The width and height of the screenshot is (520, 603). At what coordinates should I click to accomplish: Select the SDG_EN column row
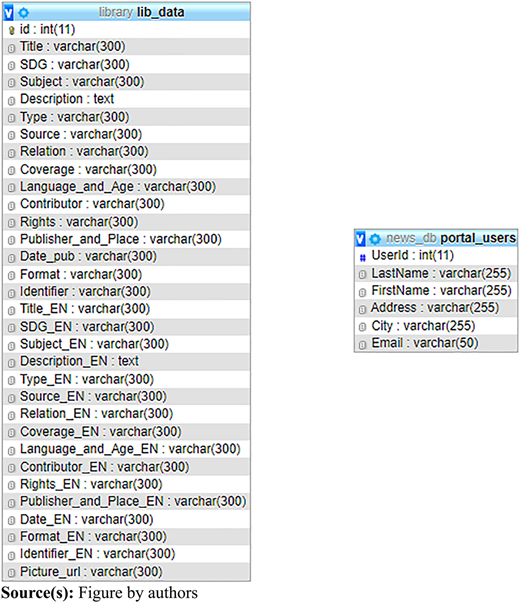click(x=127, y=326)
